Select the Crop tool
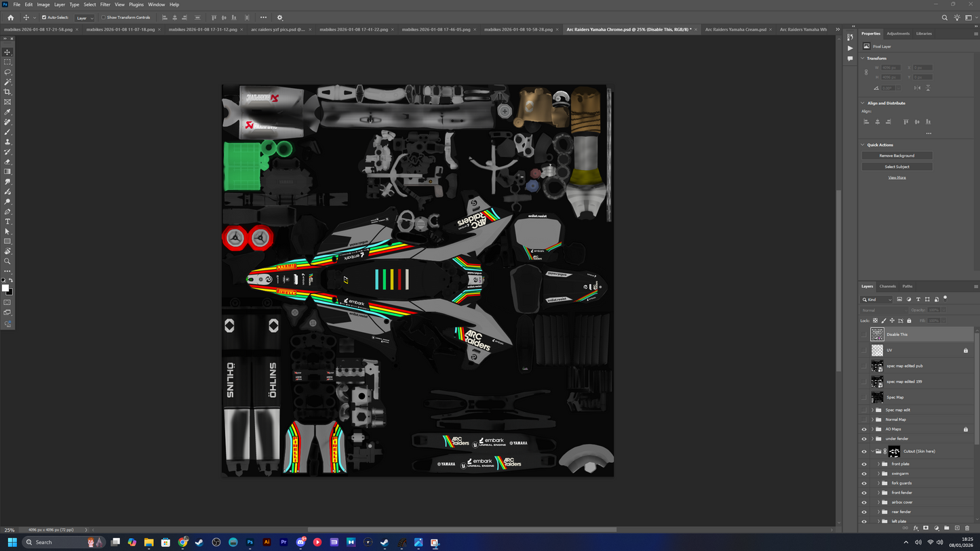The height and width of the screenshot is (551, 980). coord(7,92)
